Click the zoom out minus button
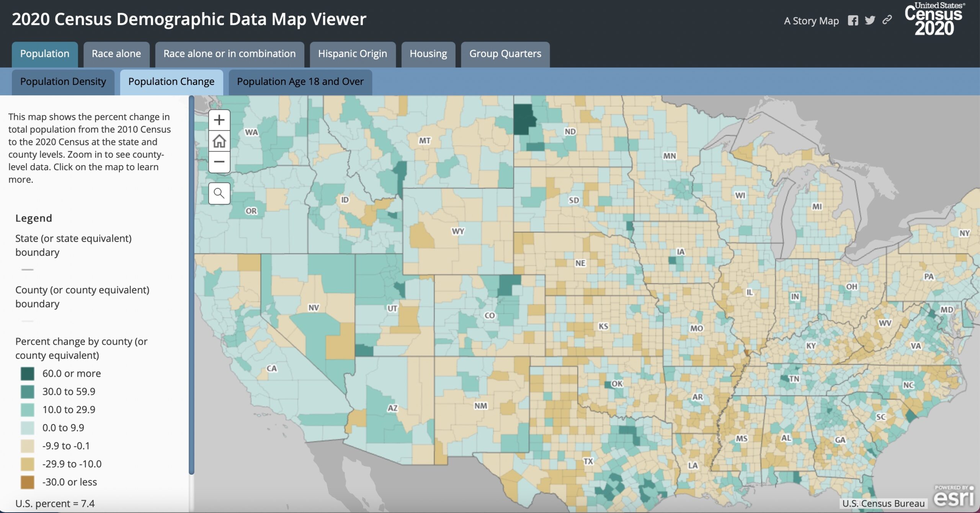Image resolution: width=980 pixels, height=513 pixels. point(219,162)
